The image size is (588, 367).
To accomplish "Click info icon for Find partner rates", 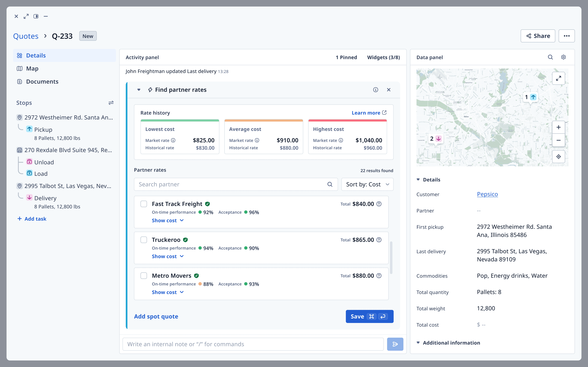I will coord(375,90).
